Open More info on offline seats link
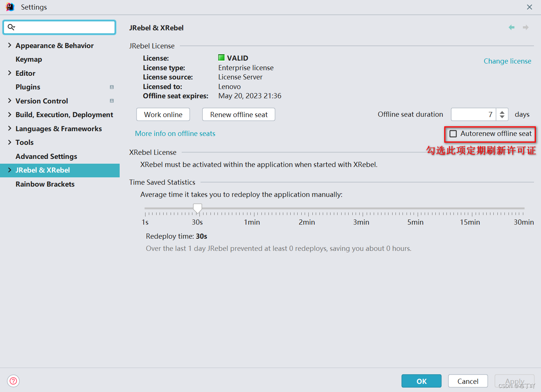The height and width of the screenshot is (392, 541). (175, 133)
